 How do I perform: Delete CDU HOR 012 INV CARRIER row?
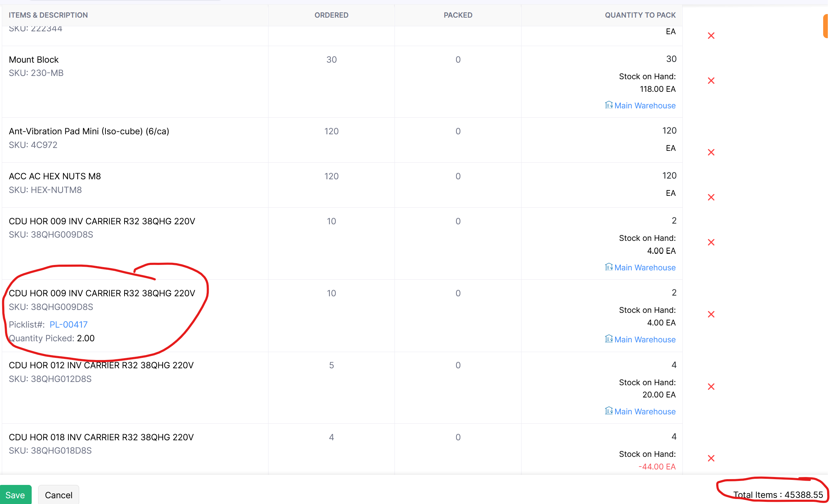pyautogui.click(x=711, y=387)
